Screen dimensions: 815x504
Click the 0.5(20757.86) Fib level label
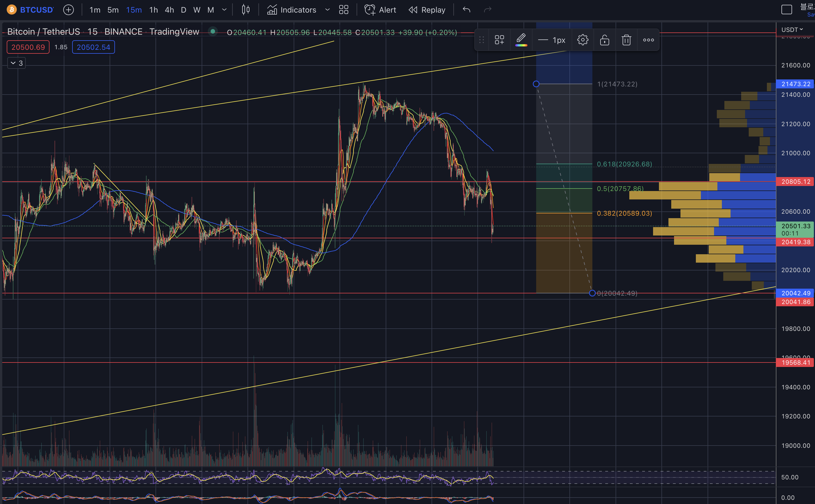620,189
